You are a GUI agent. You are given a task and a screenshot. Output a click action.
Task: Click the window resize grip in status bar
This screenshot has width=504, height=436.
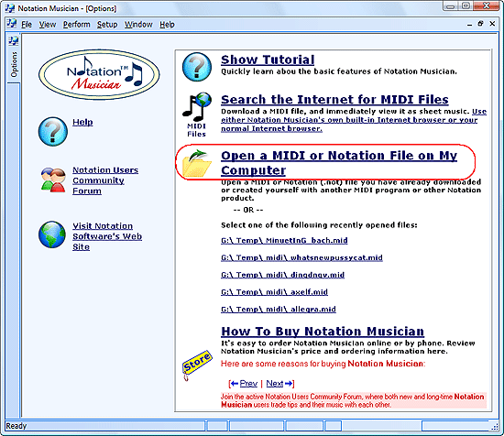point(495,427)
